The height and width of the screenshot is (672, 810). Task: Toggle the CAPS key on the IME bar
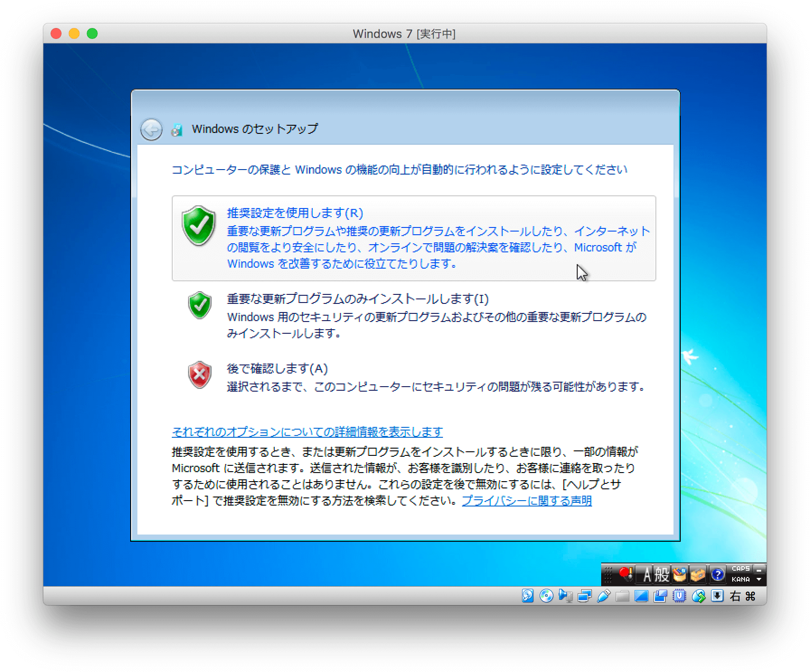740,569
